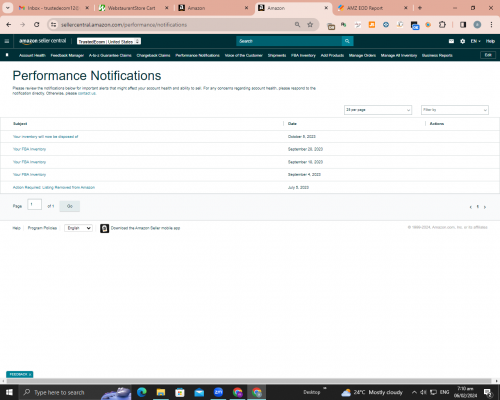Open the store and marketplace selector
This screenshot has height=400, width=500.
pos(109,41)
